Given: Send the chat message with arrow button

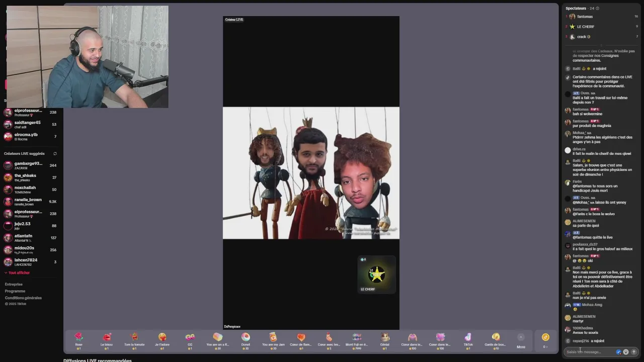Looking at the screenshot, I should [x=634, y=352].
